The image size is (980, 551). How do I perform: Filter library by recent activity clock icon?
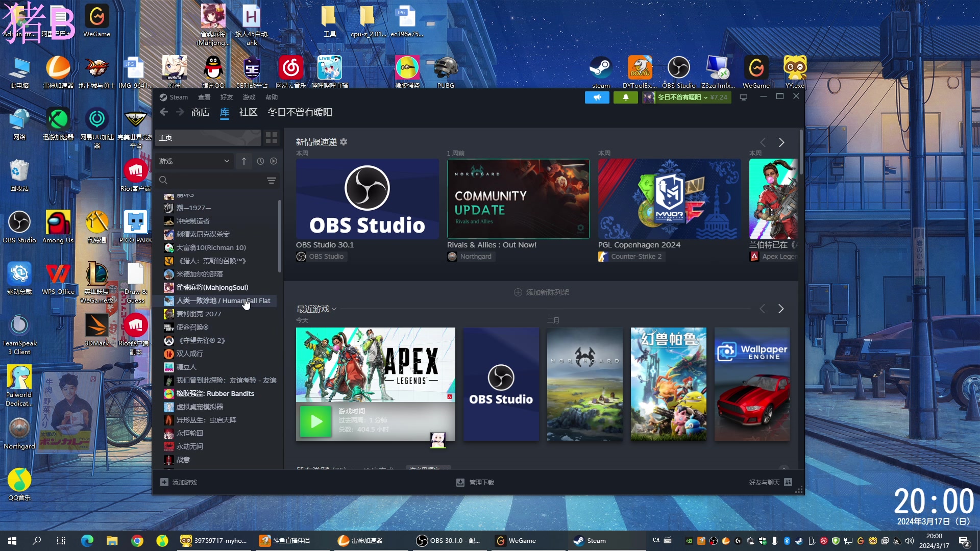pos(260,161)
